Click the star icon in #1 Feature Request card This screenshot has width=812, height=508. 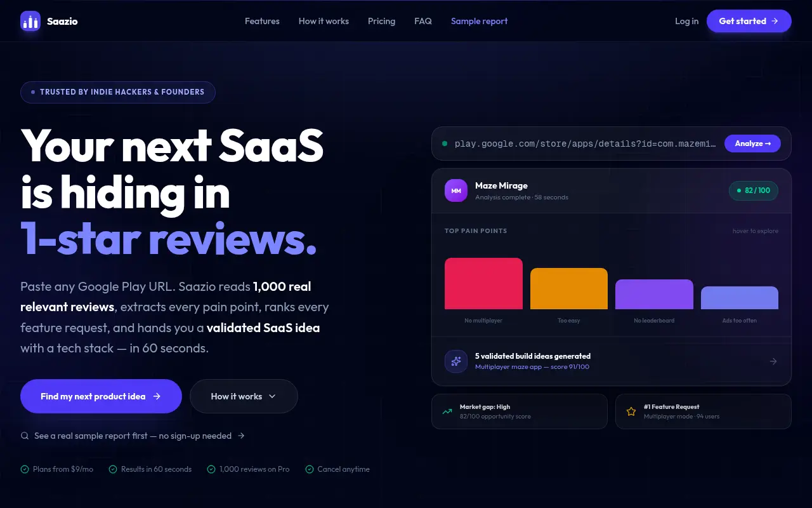click(x=631, y=411)
